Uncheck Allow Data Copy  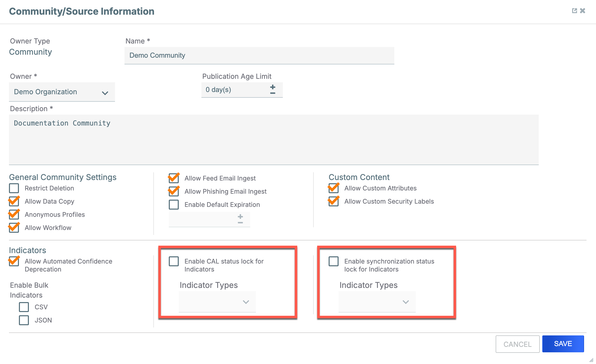click(x=14, y=201)
